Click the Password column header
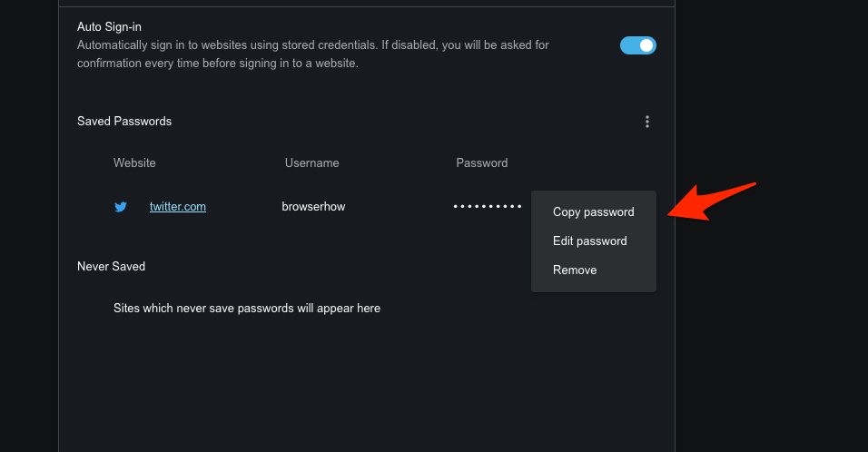Image resolution: width=868 pixels, height=452 pixels. click(481, 163)
